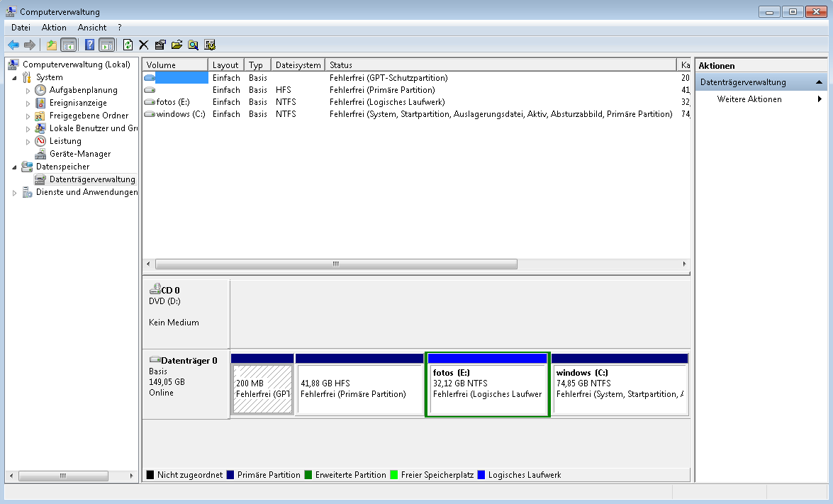833x504 pixels.
Task: Expand the Ereignisanzeige node
Action: pyautogui.click(x=28, y=103)
